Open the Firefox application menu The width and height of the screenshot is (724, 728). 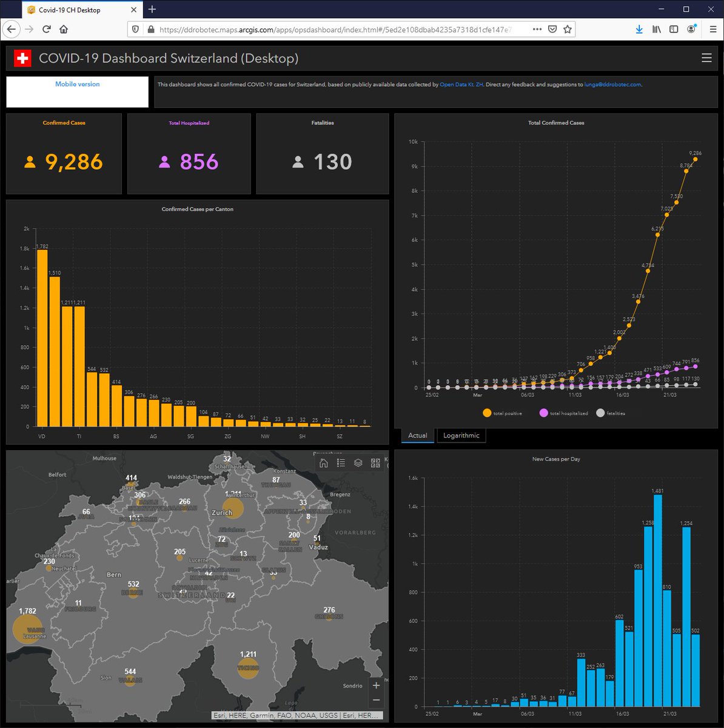click(x=712, y=29)
